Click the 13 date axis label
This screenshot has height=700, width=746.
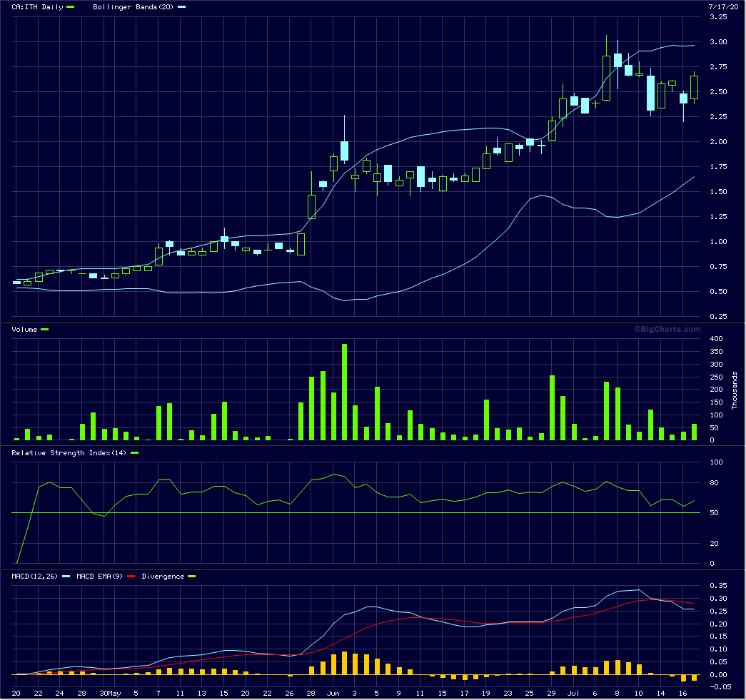pyautogui.click(x=202, y=694)
